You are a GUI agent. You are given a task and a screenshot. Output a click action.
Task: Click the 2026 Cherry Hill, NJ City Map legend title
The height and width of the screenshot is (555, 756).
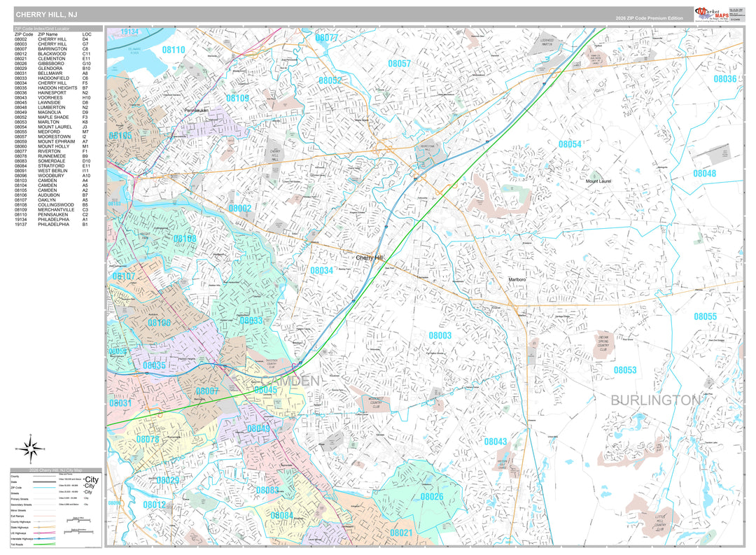(55, 470)
